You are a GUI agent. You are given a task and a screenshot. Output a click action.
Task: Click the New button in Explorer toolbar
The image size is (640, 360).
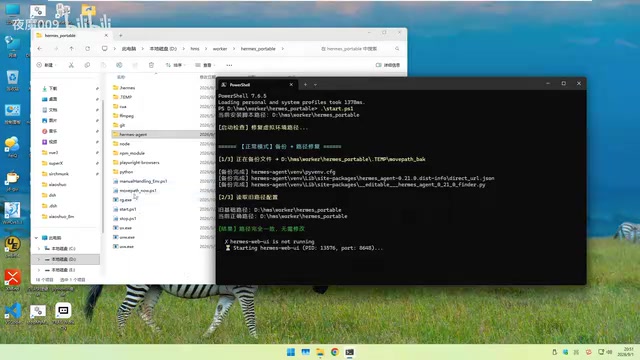47,65
